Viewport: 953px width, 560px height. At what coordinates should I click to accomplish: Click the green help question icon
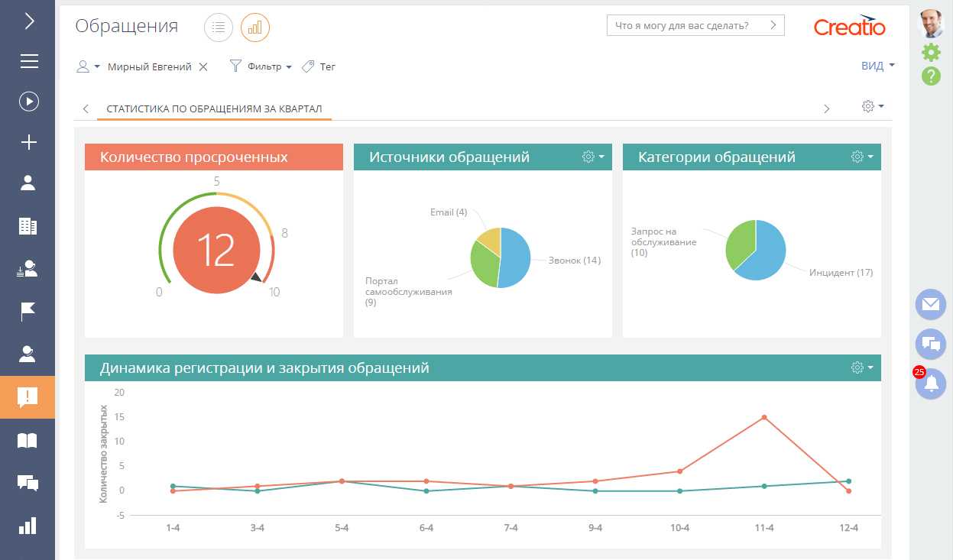point(931,76)
